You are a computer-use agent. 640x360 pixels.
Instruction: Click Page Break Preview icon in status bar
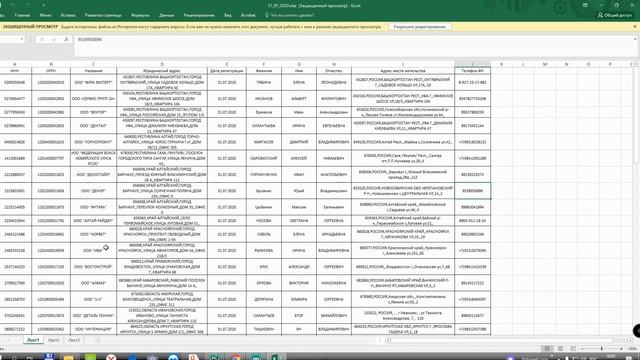[x=573, y=349]
